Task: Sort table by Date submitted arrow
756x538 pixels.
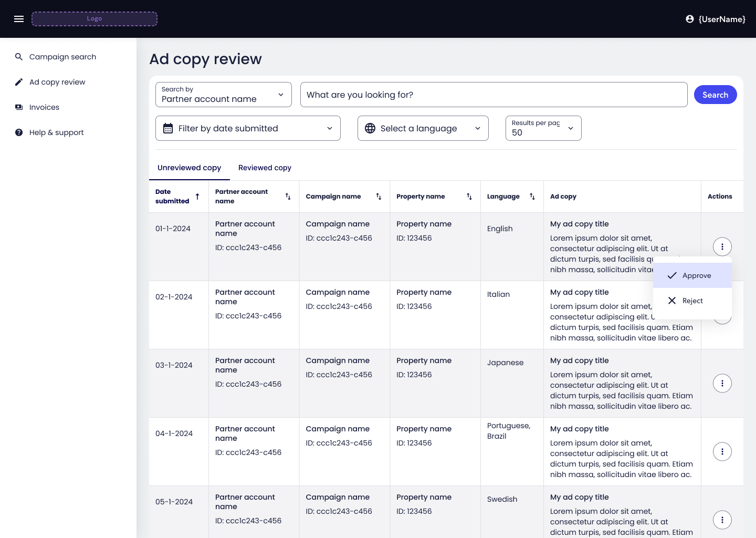Action: [x=197, y=196]
